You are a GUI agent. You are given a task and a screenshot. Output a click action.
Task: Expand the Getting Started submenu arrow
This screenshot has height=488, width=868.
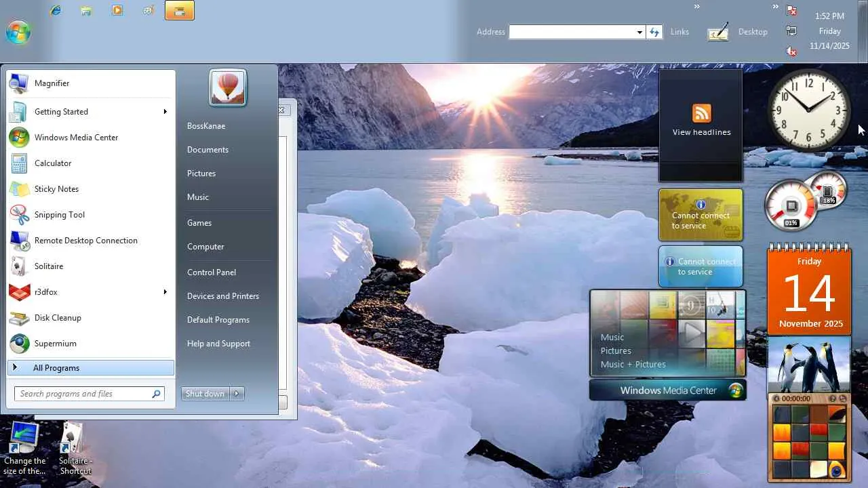pos(165,112)
